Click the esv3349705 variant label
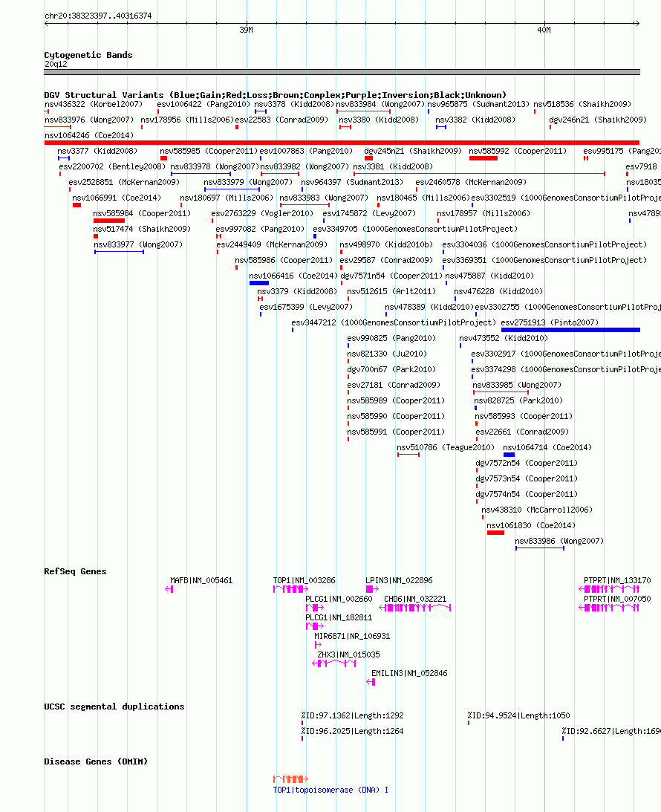The height and width of the screenshot is (812, 661). pos(415,229)
